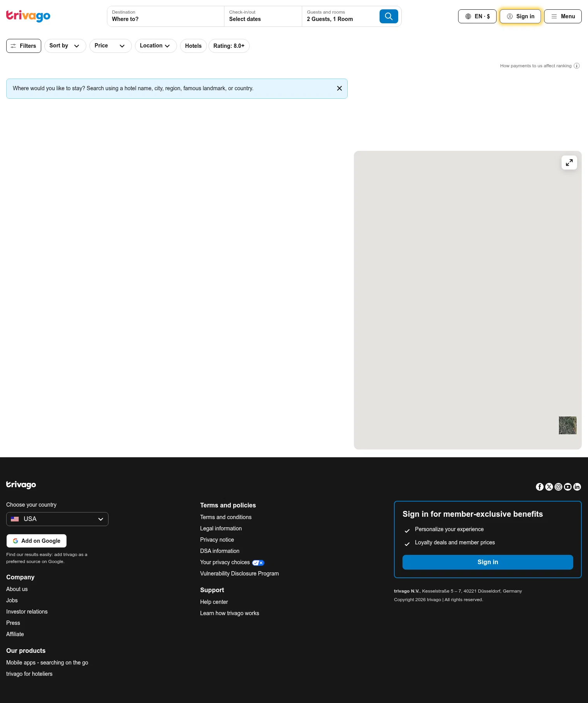
Task: Open the Menu button
Action: 563,16
